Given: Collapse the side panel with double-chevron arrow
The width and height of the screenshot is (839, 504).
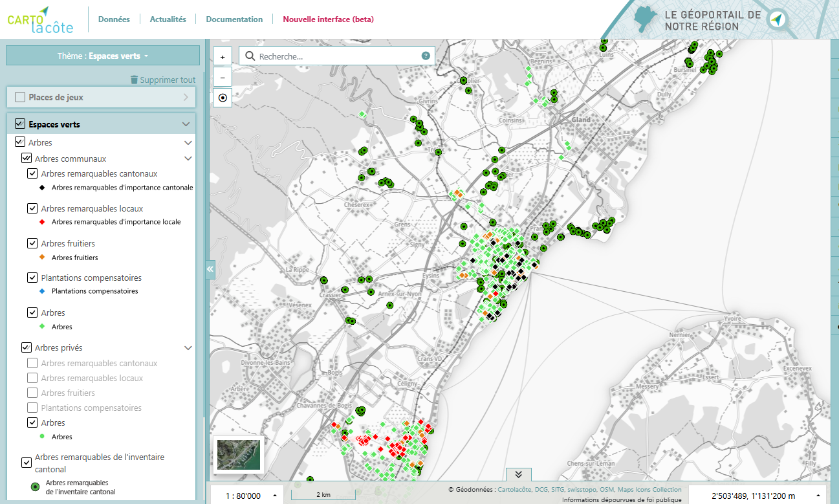Looking at the screenshot, I should [x=210, y=269].
